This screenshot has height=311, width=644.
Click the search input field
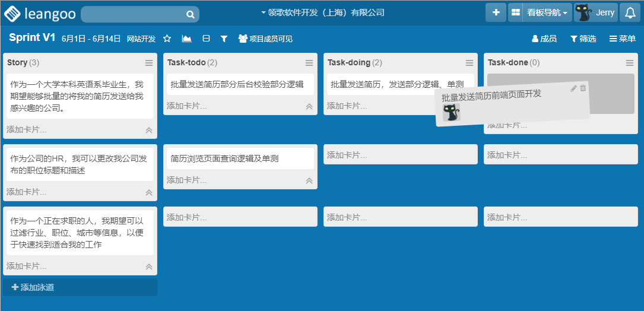(x=134, y=14)
